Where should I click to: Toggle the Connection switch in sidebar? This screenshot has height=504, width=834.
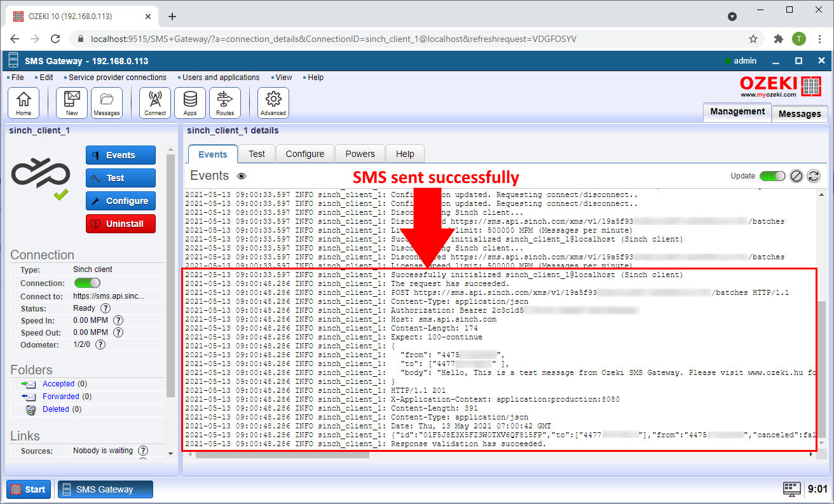87,283
